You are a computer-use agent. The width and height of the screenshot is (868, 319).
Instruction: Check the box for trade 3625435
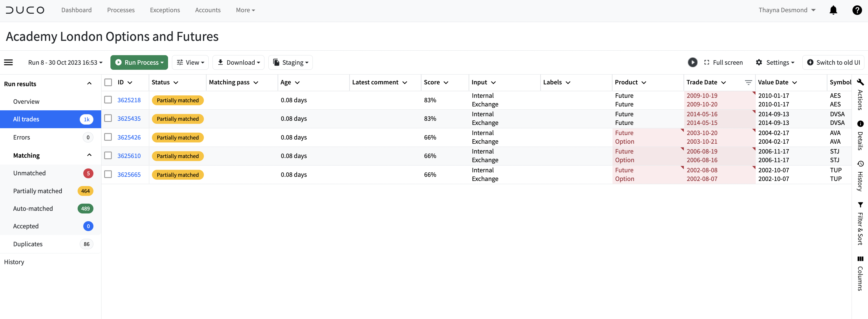(108, 118)
